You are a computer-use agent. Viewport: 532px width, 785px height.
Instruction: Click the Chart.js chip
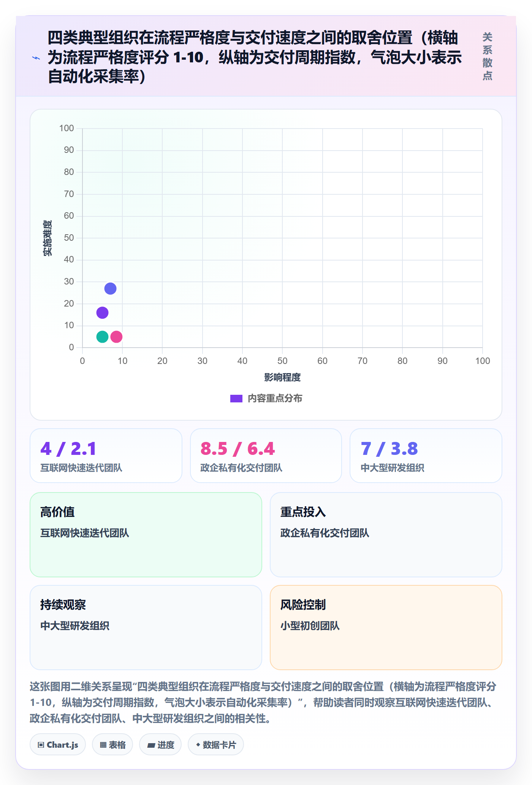pyautogui.click(x=58, y=745)
